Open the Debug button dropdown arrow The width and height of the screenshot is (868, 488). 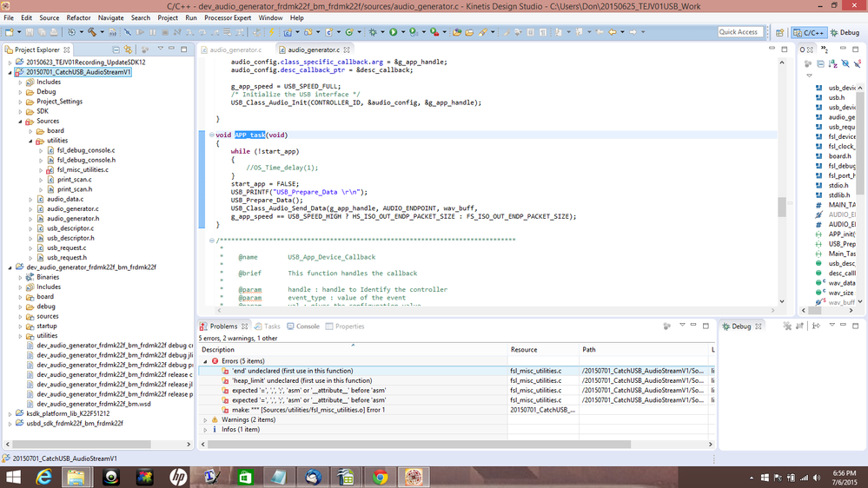382,32
